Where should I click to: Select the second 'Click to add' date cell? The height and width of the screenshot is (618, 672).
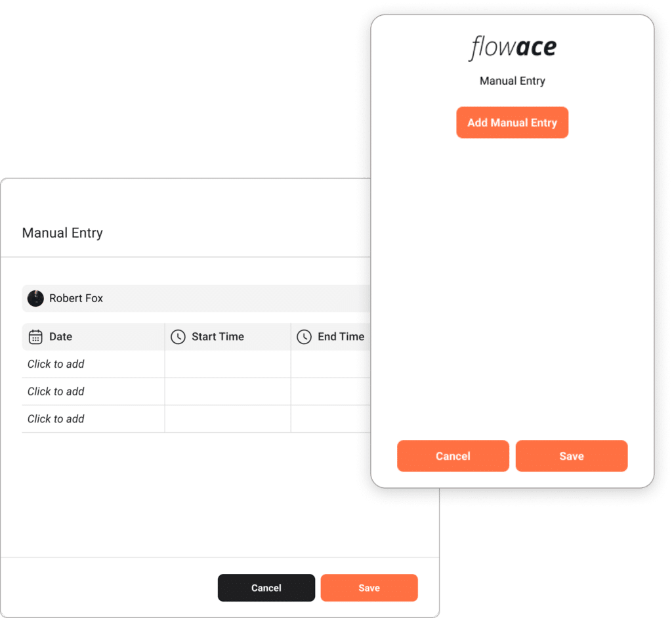[x=56, y=391]
